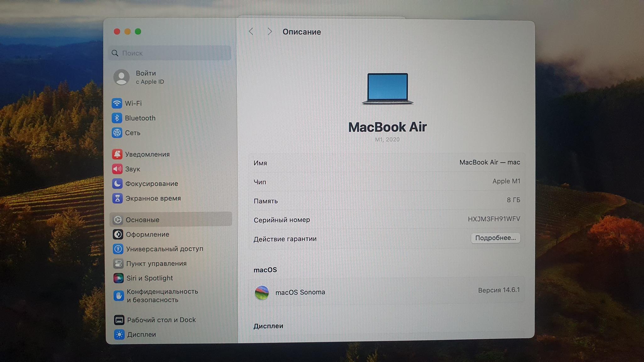644x362 pixels.
Task: Click the Wi-Fi icon in sidebar
Action: (117, 103)
